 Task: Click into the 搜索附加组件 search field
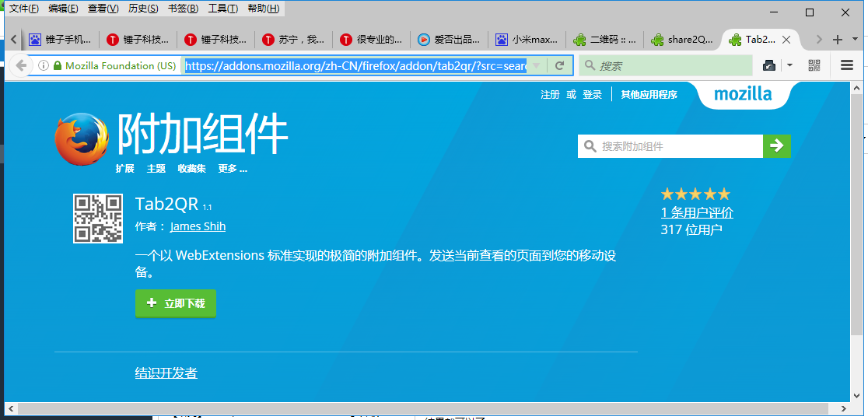[670, 146]
